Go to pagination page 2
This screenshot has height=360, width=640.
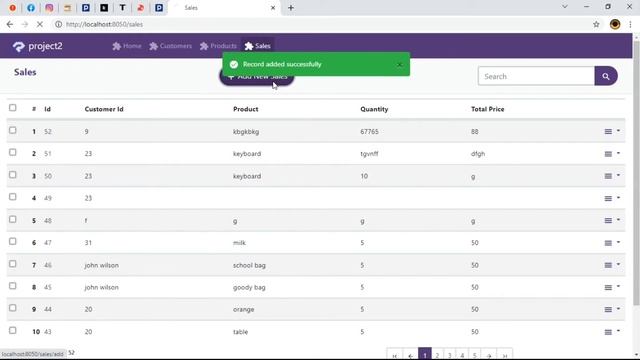(x=437, y=355)
